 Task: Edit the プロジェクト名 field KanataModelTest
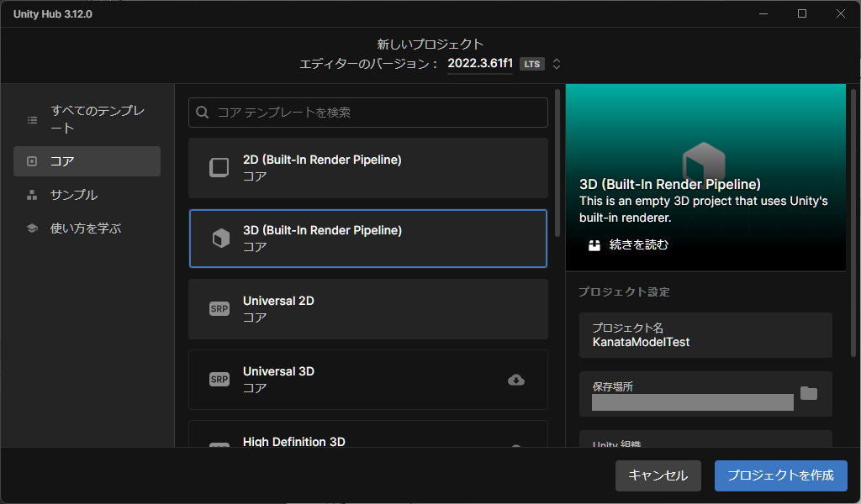click(x=705, y=335)
